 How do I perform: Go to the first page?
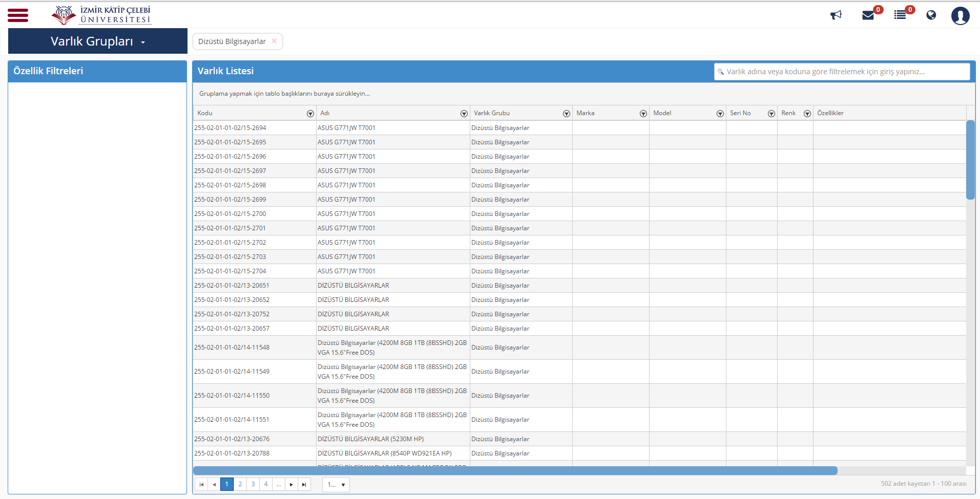click(201, 484)
